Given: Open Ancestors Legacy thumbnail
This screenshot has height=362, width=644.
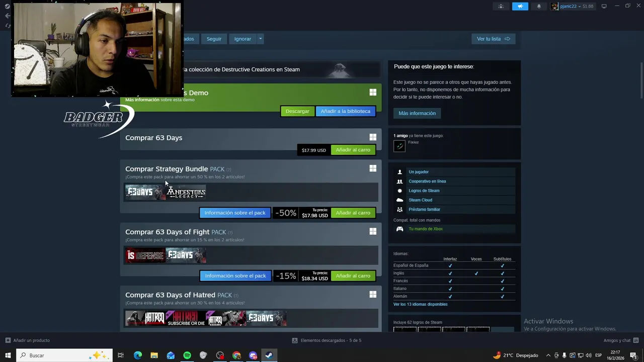Looking at the screenshot, I should pos(186,192).
